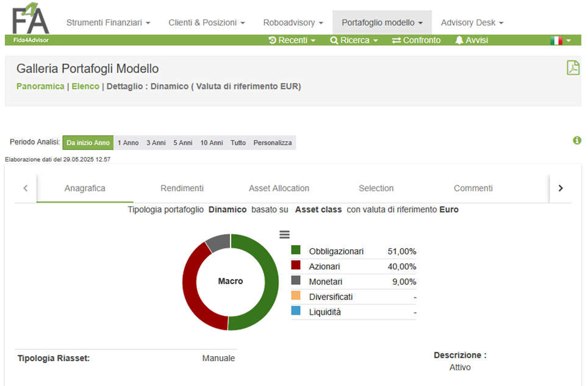Click the green info icon
Screen dimensions: 588x386
(577, 140)
